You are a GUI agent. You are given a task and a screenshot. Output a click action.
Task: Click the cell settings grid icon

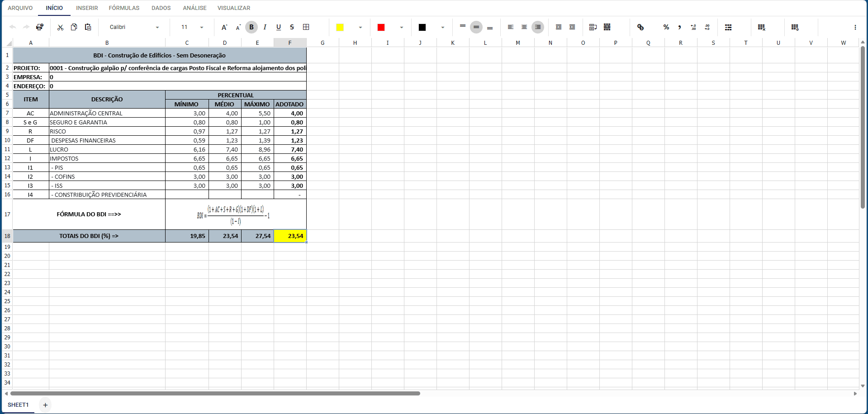(795, 27)
